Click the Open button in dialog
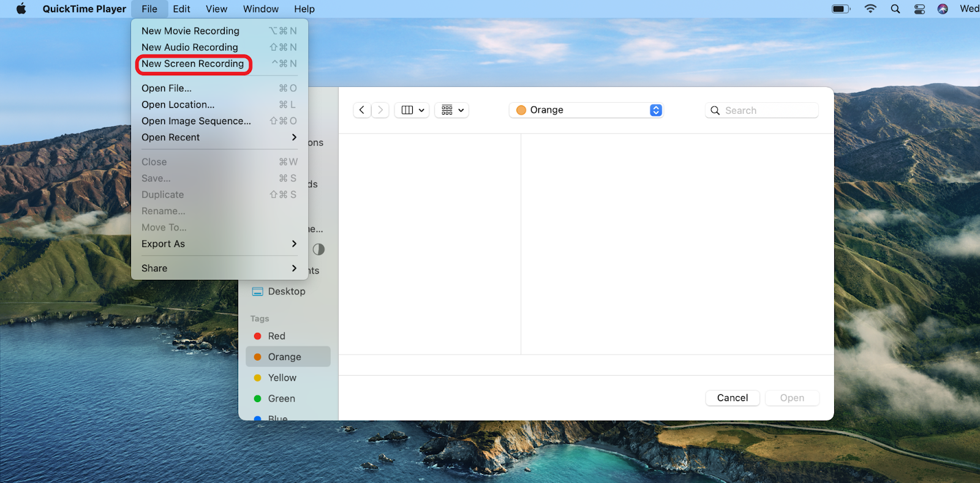 792,398
